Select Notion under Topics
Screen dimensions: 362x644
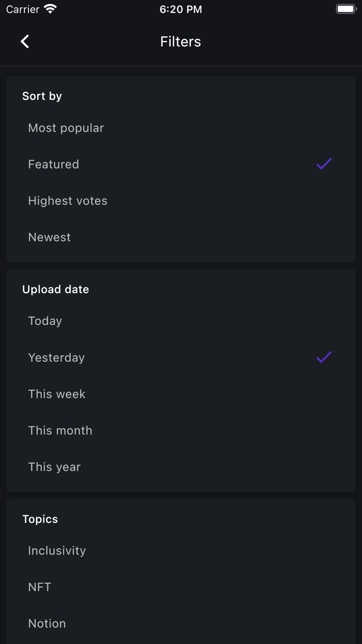click(x=47, y=623)
